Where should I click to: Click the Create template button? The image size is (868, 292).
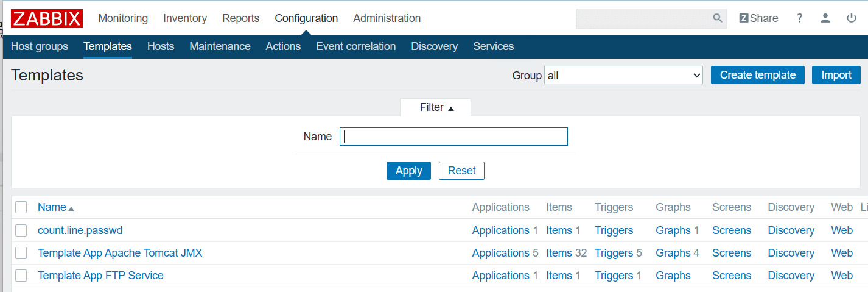click(758, 75)
